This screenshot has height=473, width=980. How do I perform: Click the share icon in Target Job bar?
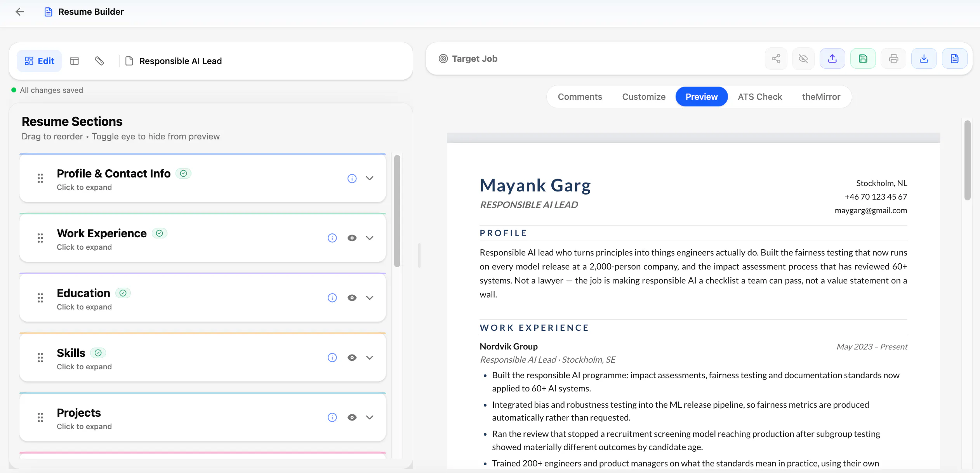tap(776, 59)
